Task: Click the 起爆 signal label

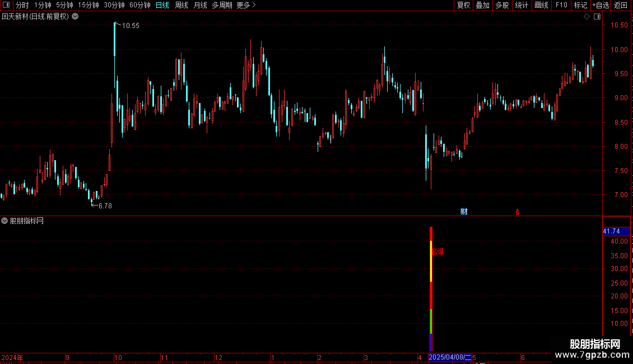Action: tap(438, 252)
